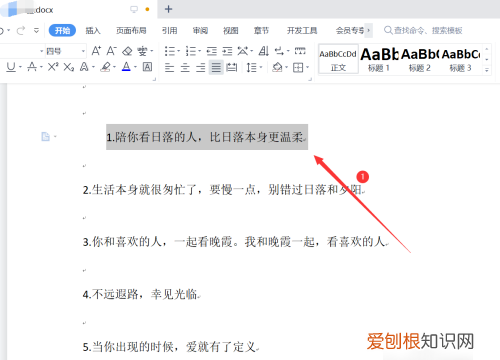Open the font name dropdown arrow
Image resolution: width=500 pixels, height=360 pixels.
click(42, 51)
